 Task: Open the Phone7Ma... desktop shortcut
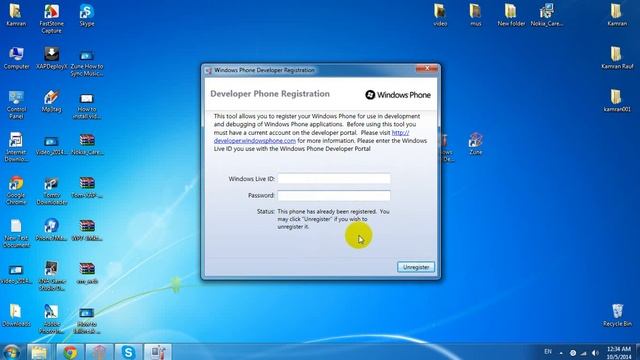tap(51, 230)
